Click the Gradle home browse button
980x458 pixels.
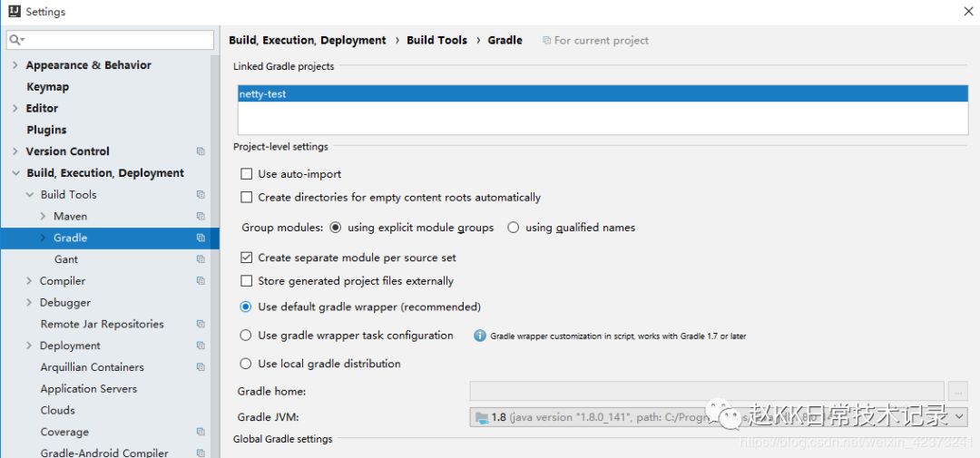click(x=958, y=391)
